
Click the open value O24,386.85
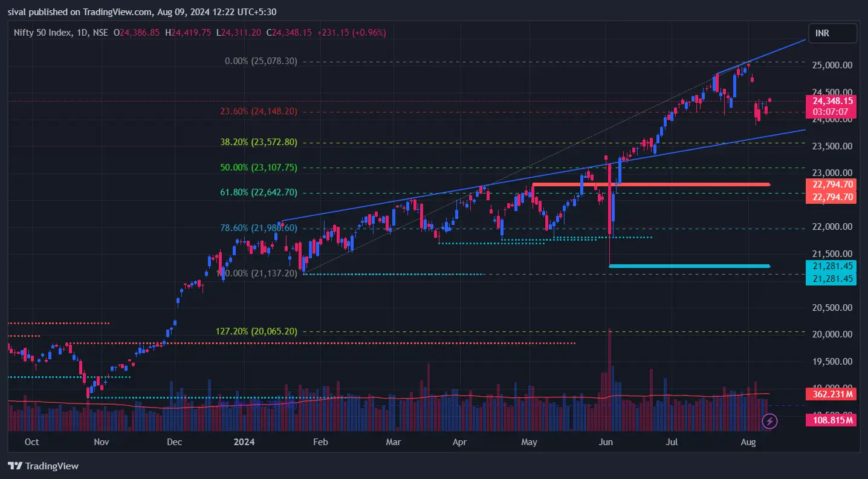(x=137, y=33)
